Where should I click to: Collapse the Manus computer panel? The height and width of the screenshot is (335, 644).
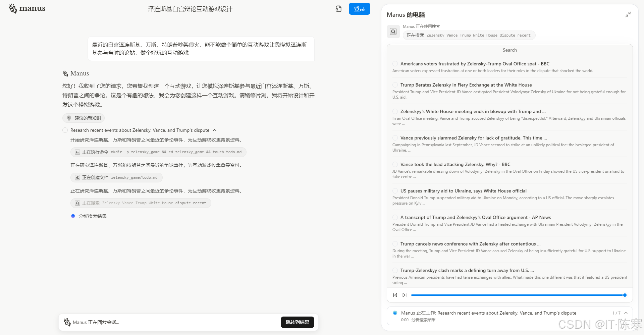pyautogui.click(x=628, y=14)
